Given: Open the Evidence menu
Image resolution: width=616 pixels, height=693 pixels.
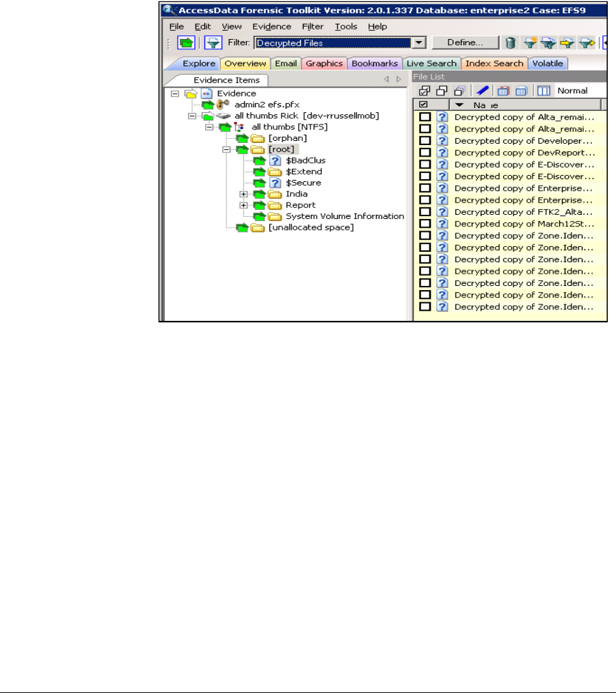Looking at the screenshot, I should [x=271, y=27].
